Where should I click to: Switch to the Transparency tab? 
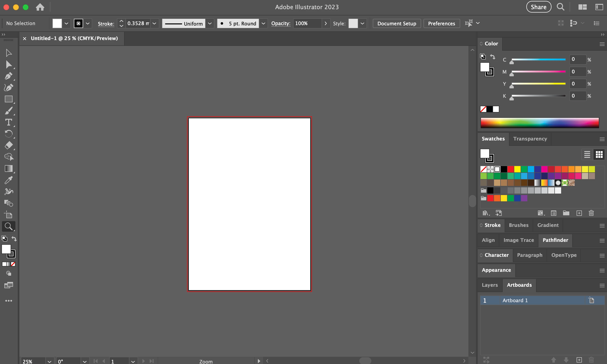[x=530, y=139]
